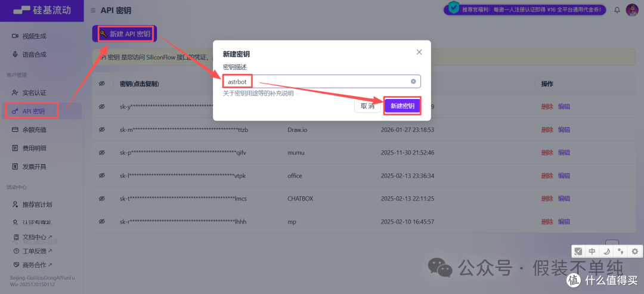The width and height of the screenshot is (644, 294).
Task: Reveal the sk-l key with its eye icon
Action: [x=102, y=176]
